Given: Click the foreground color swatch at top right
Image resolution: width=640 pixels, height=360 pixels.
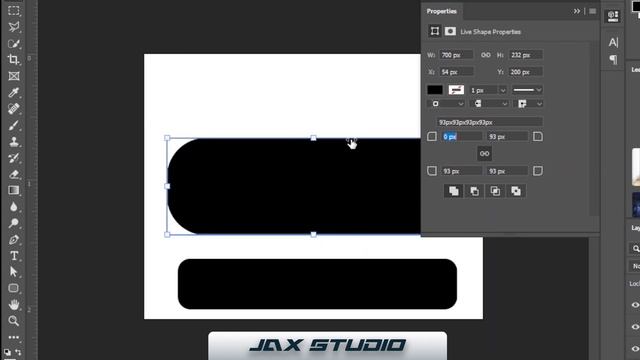Looking at the screenshot, I should [x=636, y=6].
